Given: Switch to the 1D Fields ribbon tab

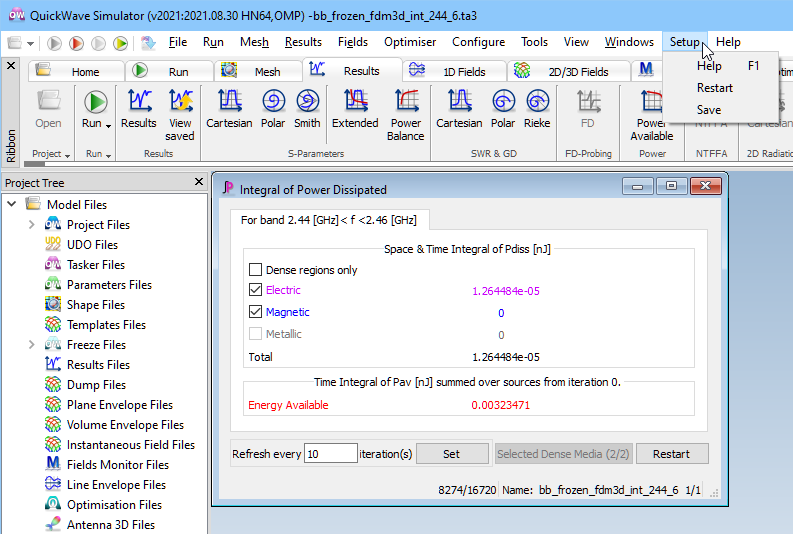Looking at the screenshot, I should 455,71.
